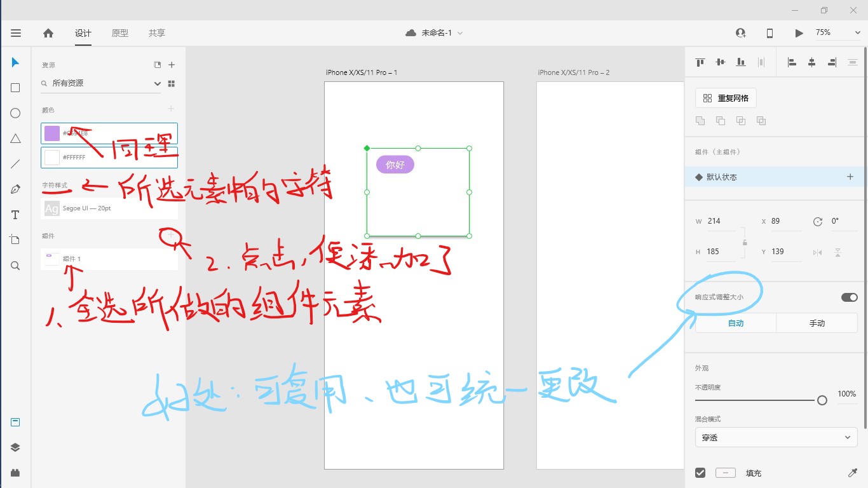This screenshot has height=488, width=868.
Task: Start the desktop preview play button
Action: click(x=799, y=33)
